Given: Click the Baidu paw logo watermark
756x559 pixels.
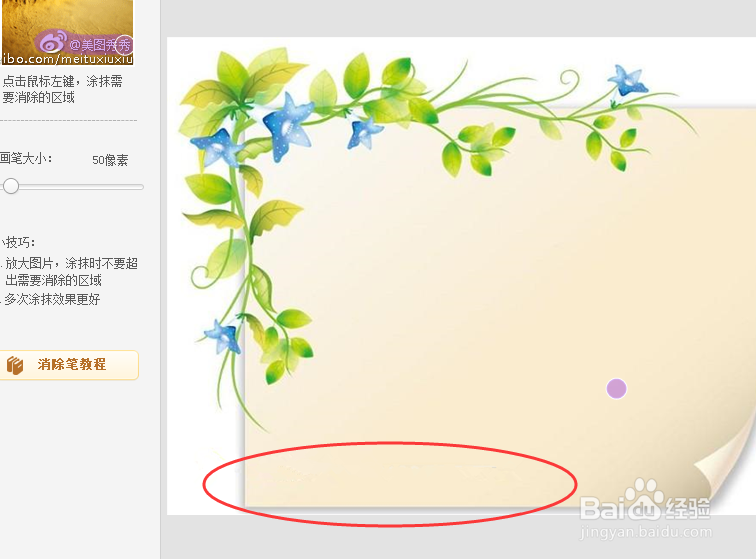Looking at the screenshot, I should [644, 499].
